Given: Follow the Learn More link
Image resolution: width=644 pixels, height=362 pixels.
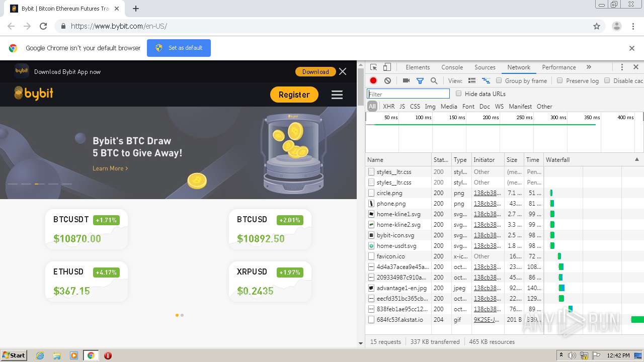Looking at the screenshot, I should (x=110, y=168).
